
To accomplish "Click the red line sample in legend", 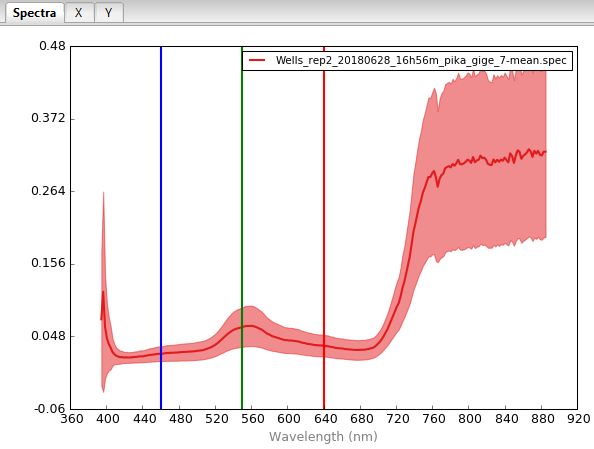I will pyautogui.click(x=257, y=60).
